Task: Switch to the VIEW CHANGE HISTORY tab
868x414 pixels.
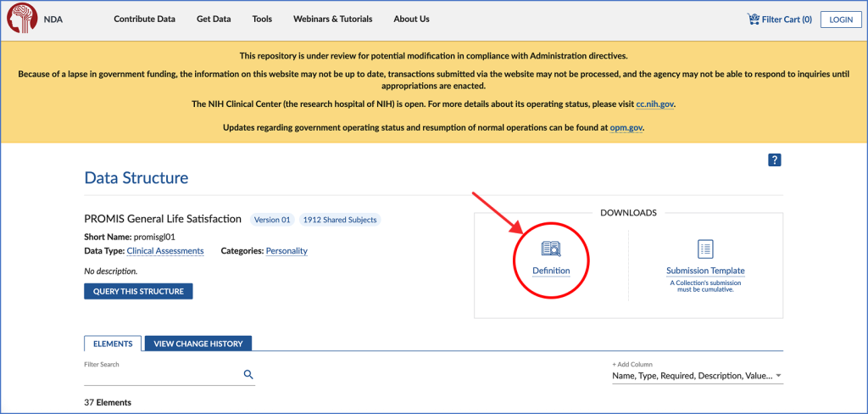Action: pos(198,344)
